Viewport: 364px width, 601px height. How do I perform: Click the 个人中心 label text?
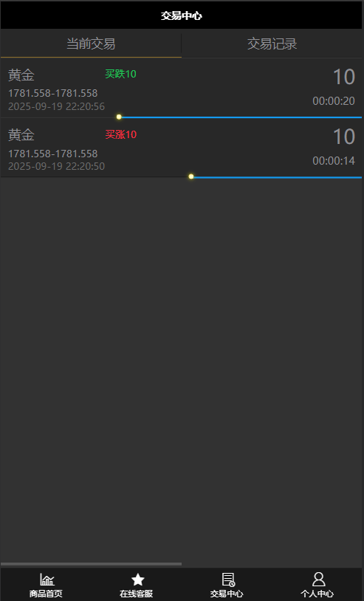pyautogui.click(x=317, y=594)
